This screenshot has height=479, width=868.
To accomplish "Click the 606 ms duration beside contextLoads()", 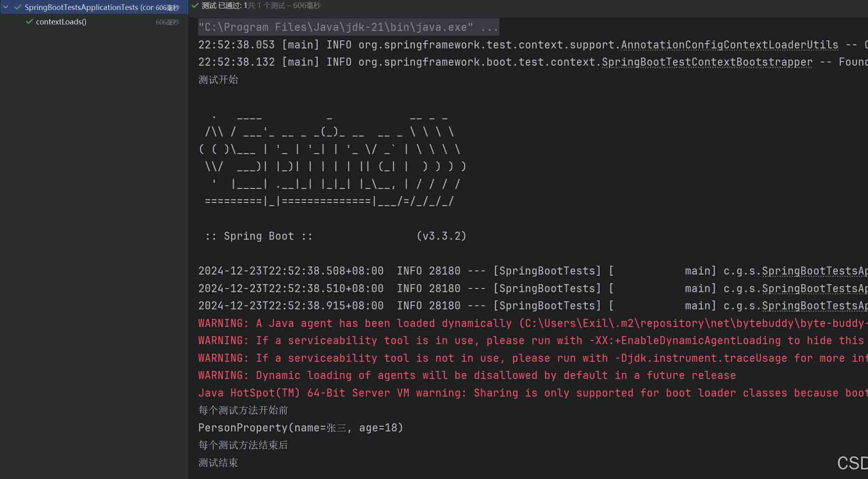I will click(167, 22).
